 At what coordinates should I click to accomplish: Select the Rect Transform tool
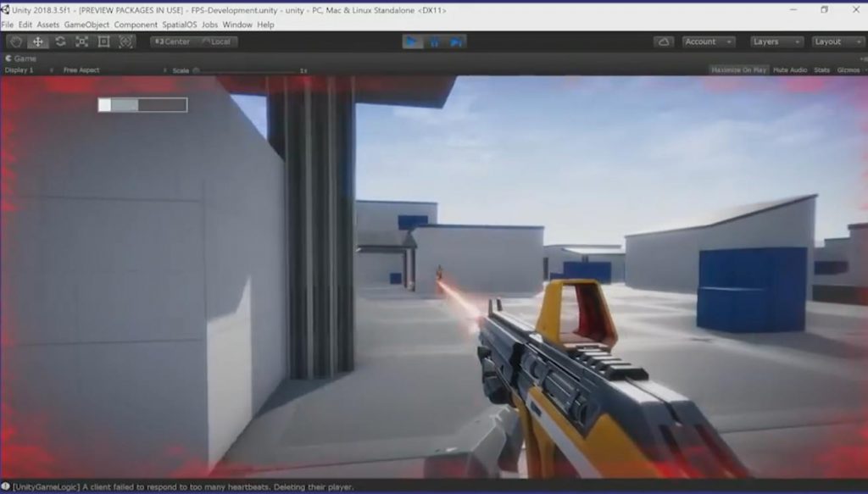(104, 42)
